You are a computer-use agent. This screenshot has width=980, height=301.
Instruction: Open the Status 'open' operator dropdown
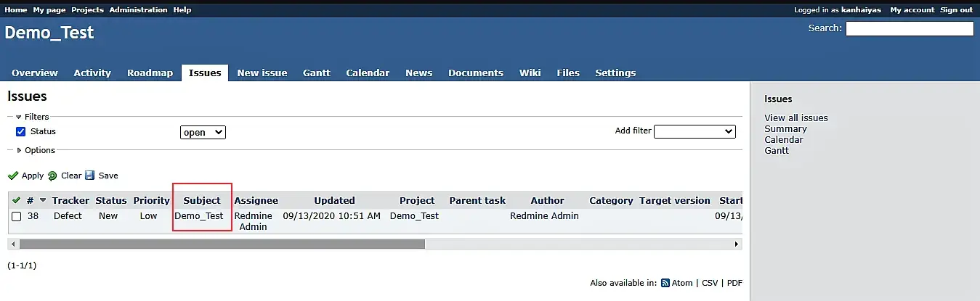click(203, 133)
